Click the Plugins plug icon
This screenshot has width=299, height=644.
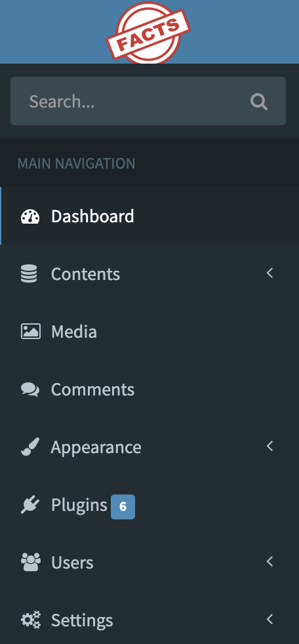tap(30, 505)
